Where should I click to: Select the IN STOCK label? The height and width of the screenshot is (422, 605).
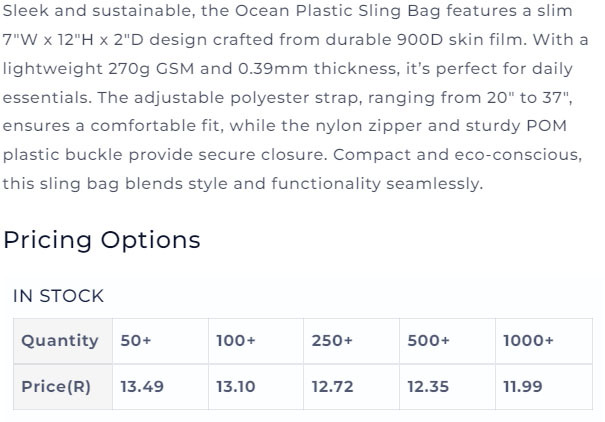(58, 296)
